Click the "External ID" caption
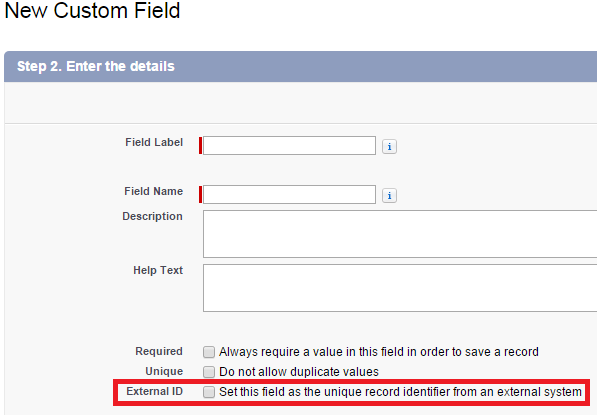This screenshot has height=415, width=597. [155, 391]
